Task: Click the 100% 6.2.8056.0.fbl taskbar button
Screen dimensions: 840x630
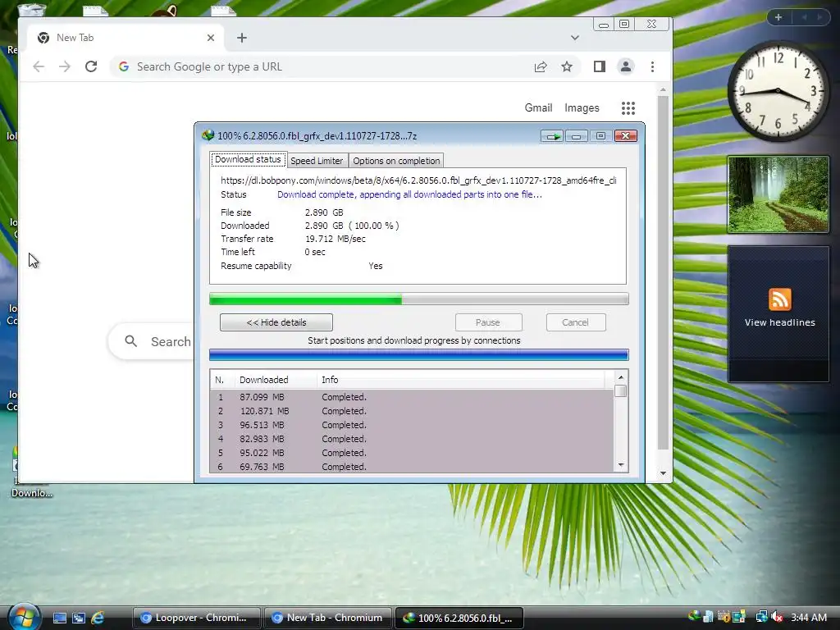Action: pyautogui.click(x=459, y=618)
